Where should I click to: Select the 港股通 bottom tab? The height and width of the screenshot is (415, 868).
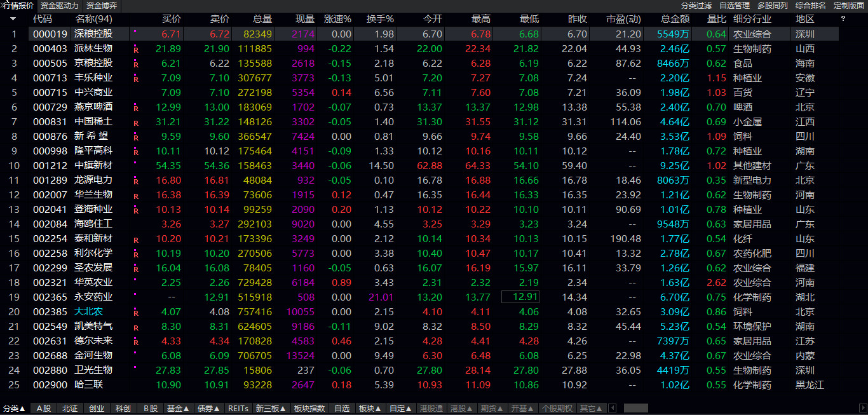[431, 408]
